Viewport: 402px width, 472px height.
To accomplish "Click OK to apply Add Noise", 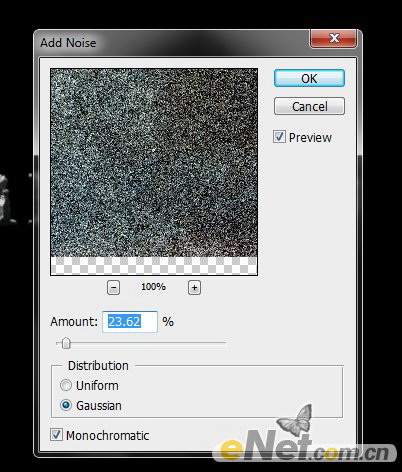I will point(309,78).
